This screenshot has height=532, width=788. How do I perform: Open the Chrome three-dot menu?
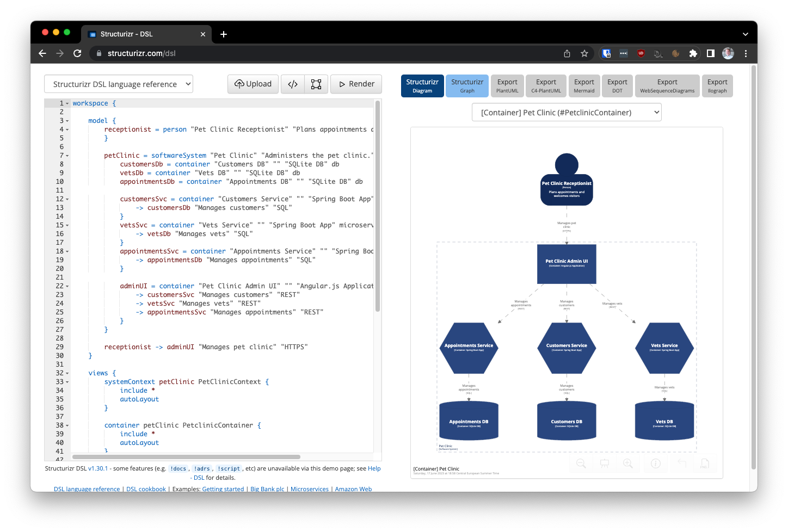tap(746, 53)
